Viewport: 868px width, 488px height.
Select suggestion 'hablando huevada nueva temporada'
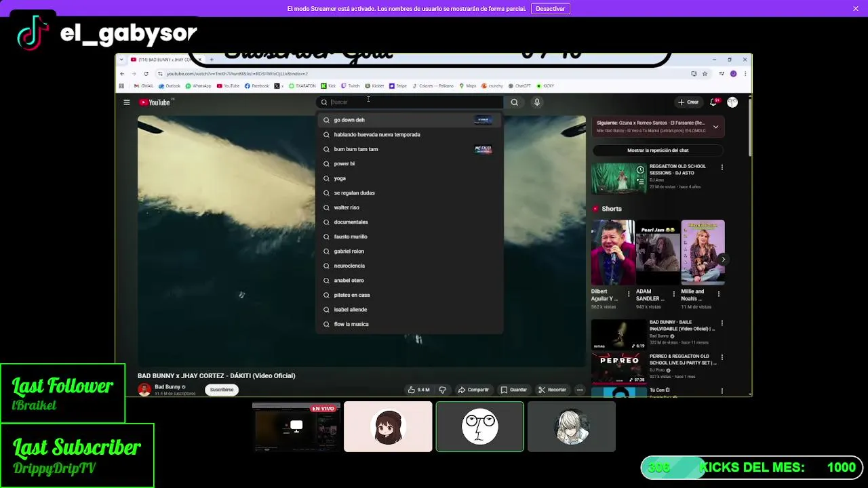tap(410, 134)
